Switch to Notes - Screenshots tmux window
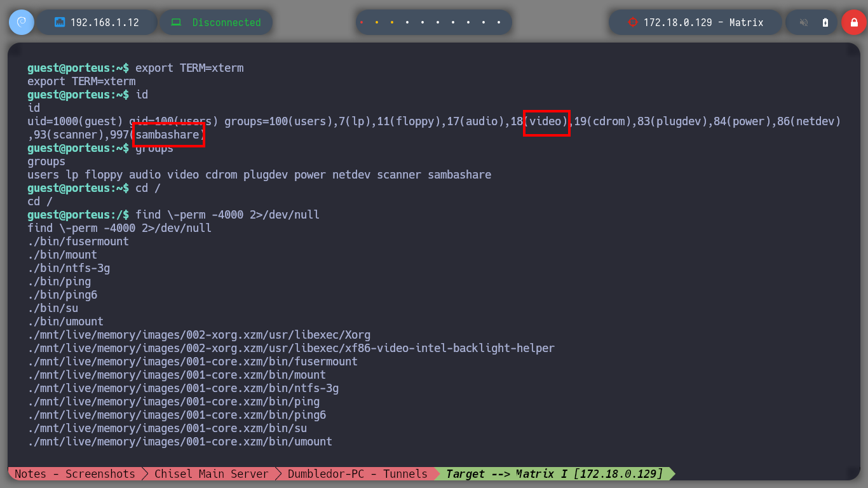Screen dimensions: 868x488 click(x=75, y=474)
